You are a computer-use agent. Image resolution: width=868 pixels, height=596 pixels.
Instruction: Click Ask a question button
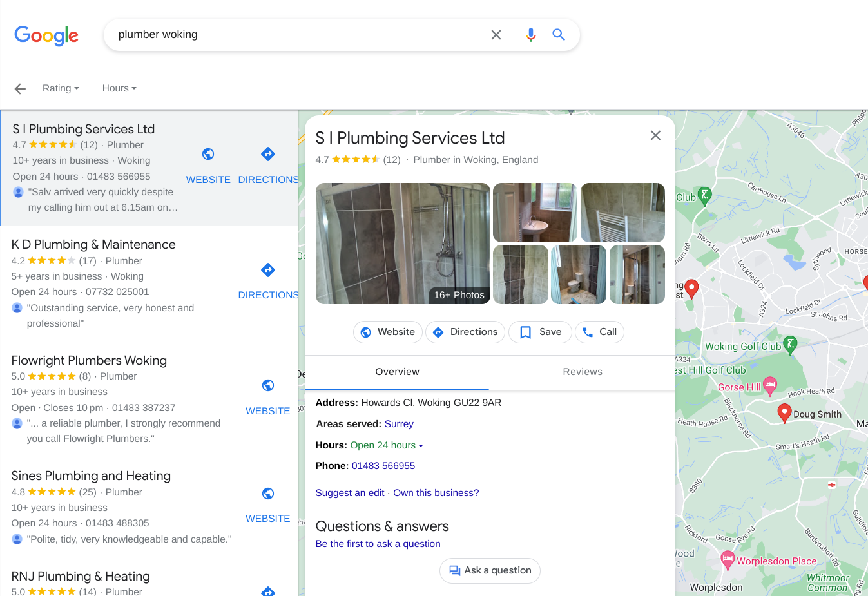490,571
